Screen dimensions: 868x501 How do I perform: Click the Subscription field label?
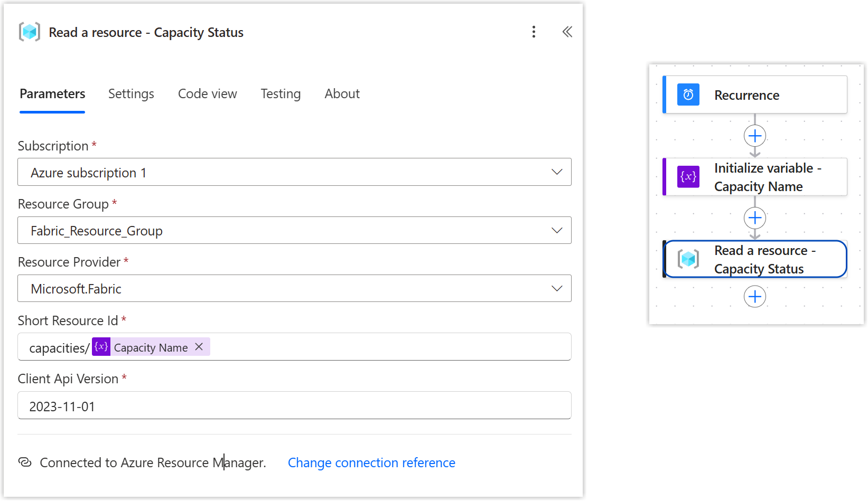[53, 146]
